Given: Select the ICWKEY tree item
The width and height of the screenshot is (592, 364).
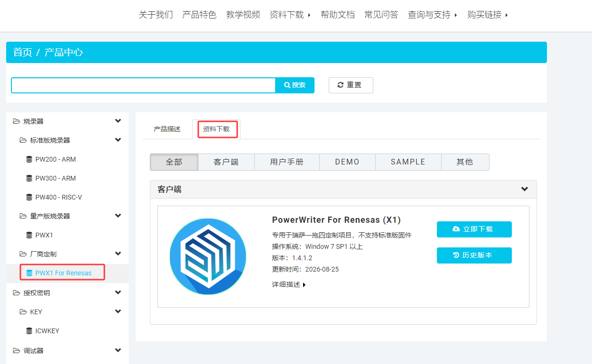Looking at the screenshot, I should pos(47,331).
